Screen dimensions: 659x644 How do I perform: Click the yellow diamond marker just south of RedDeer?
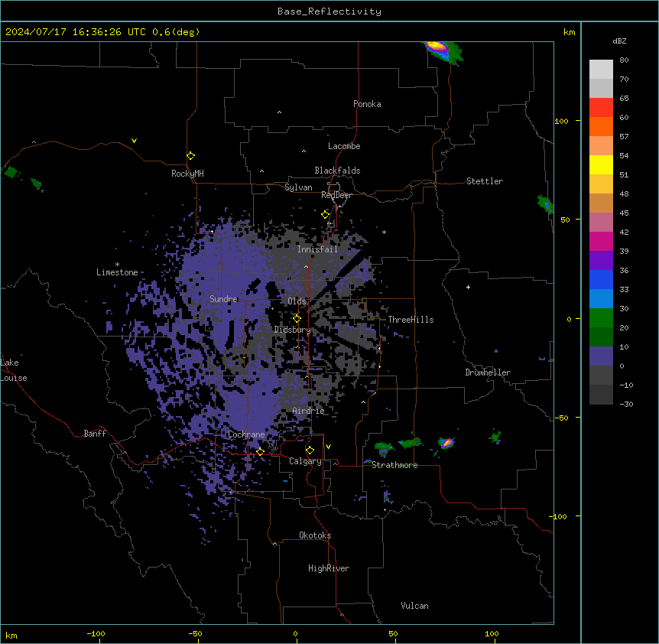(x=326, y=215)
